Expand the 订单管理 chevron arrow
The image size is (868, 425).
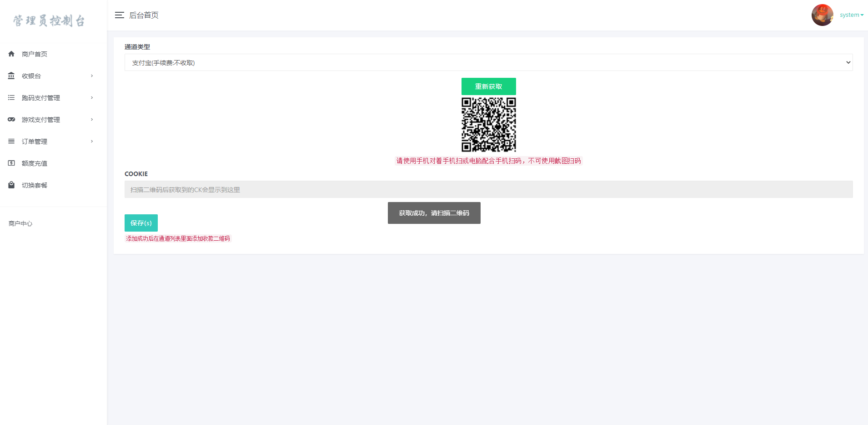[92, 141]
